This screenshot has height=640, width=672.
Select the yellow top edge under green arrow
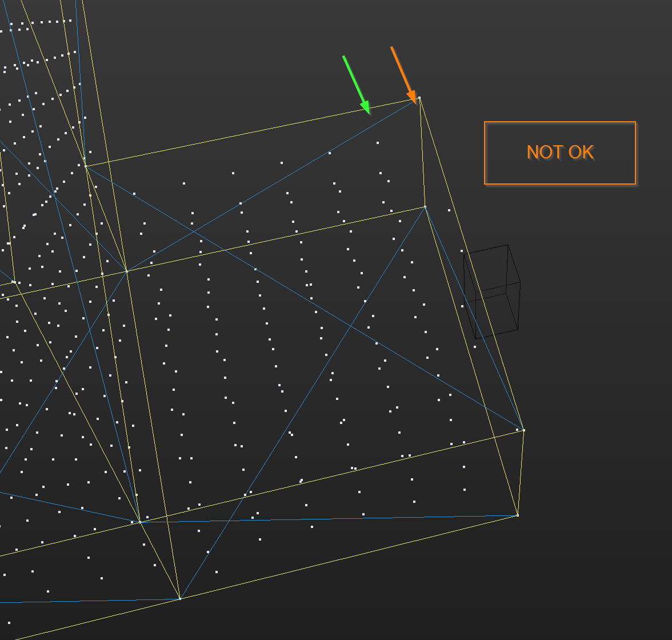click(x=252, y=132)
